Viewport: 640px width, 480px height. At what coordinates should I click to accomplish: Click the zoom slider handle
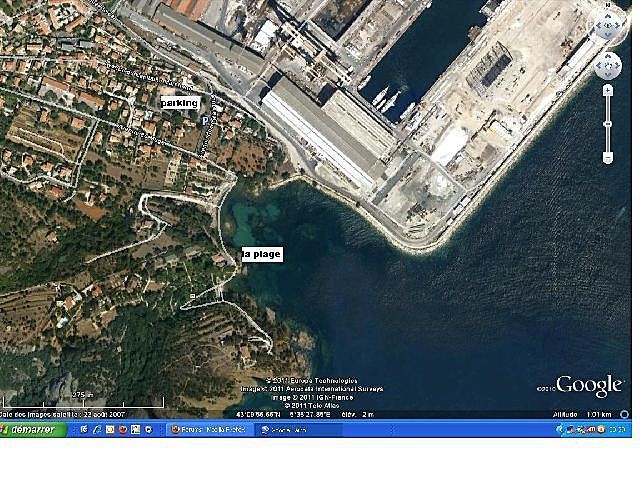(608, 124)
